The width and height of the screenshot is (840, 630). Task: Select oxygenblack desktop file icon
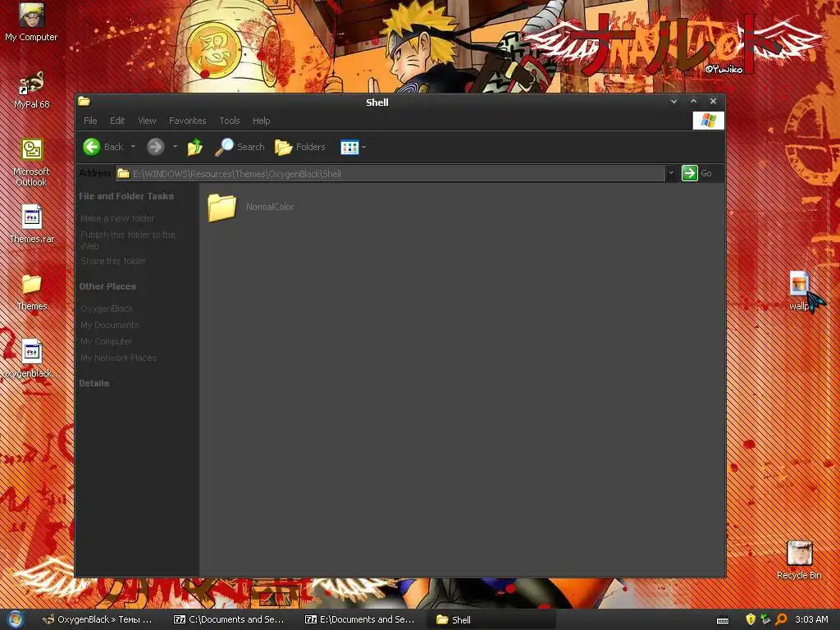tap(31, 359)
